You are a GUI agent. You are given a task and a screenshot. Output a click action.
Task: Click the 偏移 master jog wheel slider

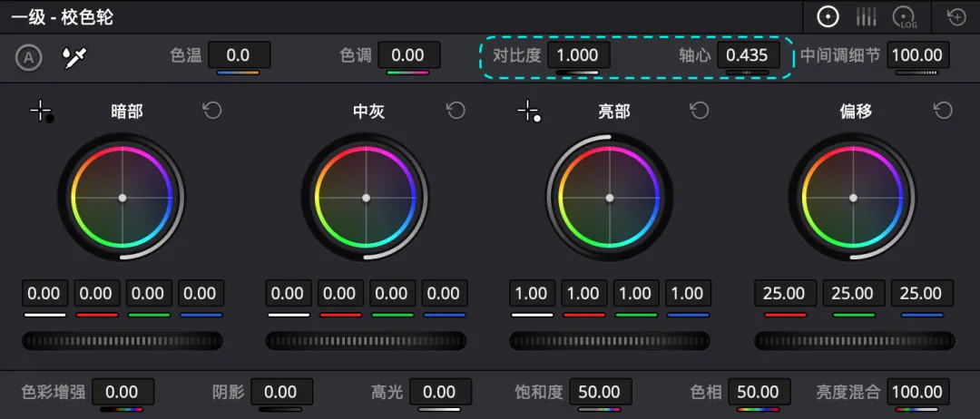tap(854, 341)
